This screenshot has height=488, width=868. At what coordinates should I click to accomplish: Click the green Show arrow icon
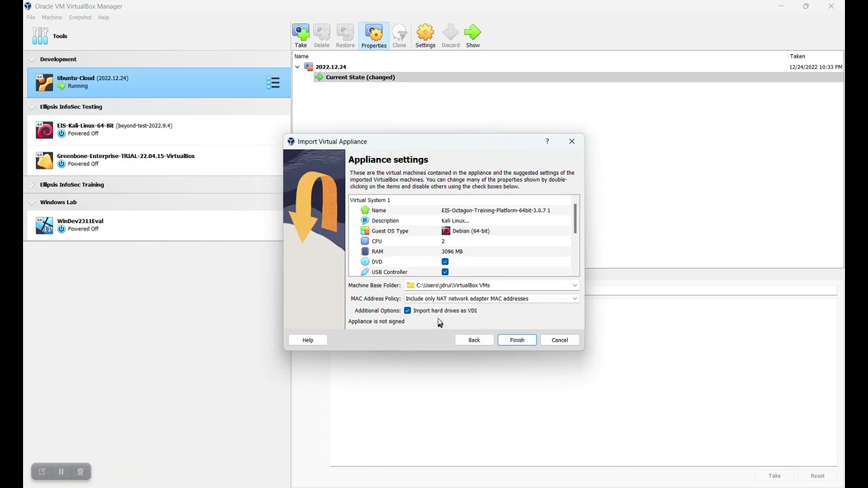click(473, 33)
